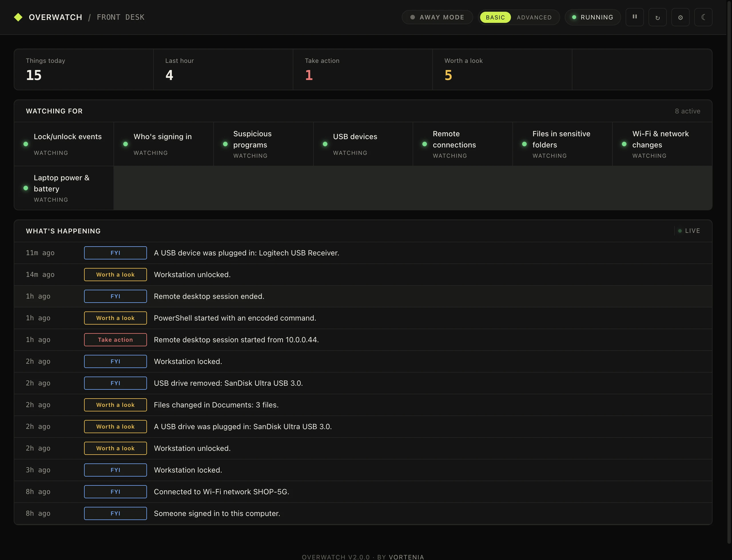
Task: Toggle the Who's signing in watcher
Action: (164, 144)
